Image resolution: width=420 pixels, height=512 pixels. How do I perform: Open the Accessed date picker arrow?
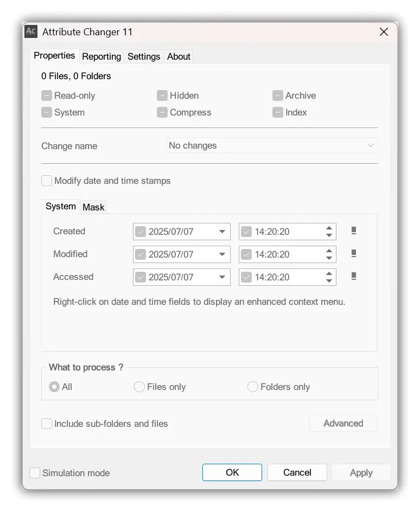tap(222, 277)
